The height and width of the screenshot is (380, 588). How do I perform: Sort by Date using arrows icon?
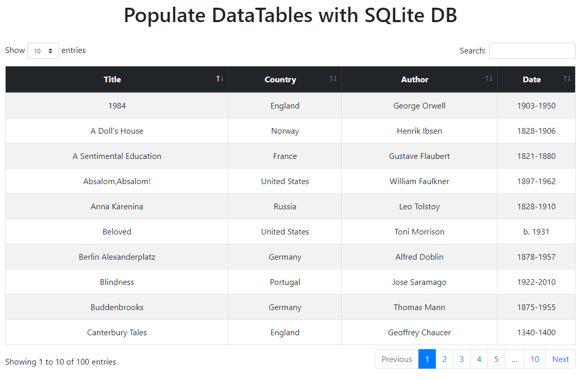click(566, 78)
